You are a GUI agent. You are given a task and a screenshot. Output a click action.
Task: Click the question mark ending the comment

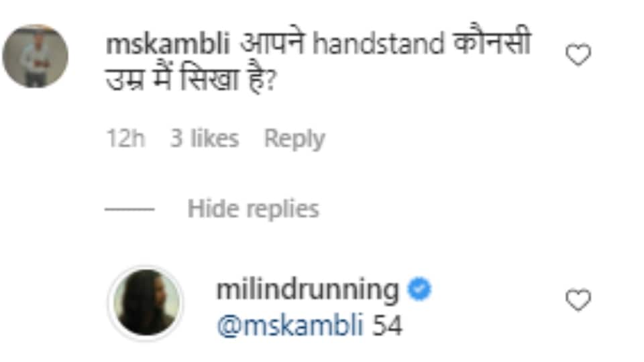270,81
